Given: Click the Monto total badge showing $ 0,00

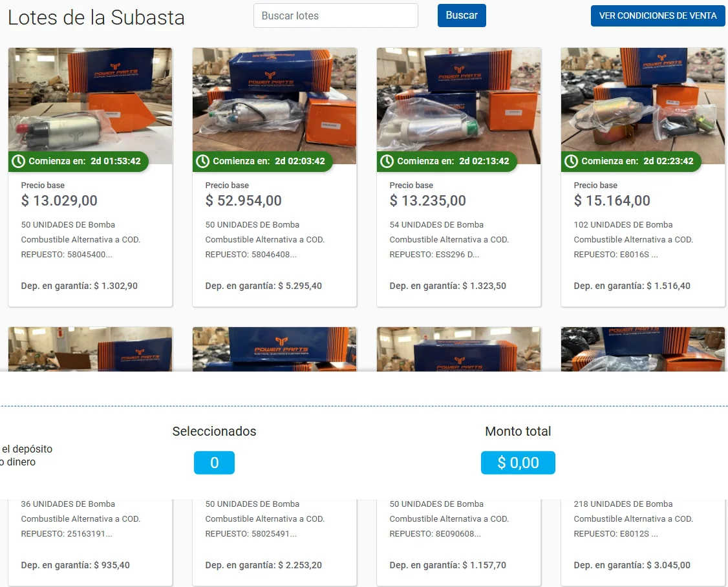Looking at the screenshot, I should 518,463.
